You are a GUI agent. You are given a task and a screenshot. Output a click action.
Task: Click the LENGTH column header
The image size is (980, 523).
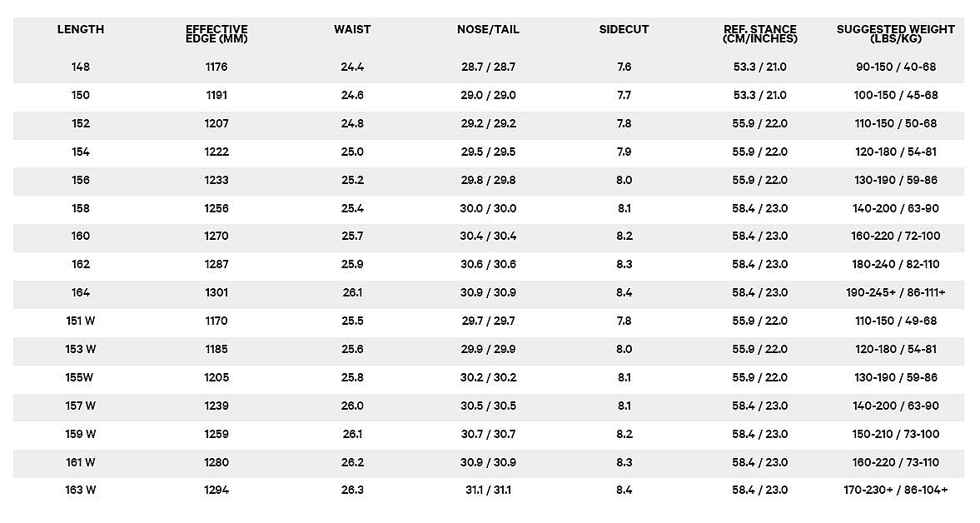click(81, 29)
